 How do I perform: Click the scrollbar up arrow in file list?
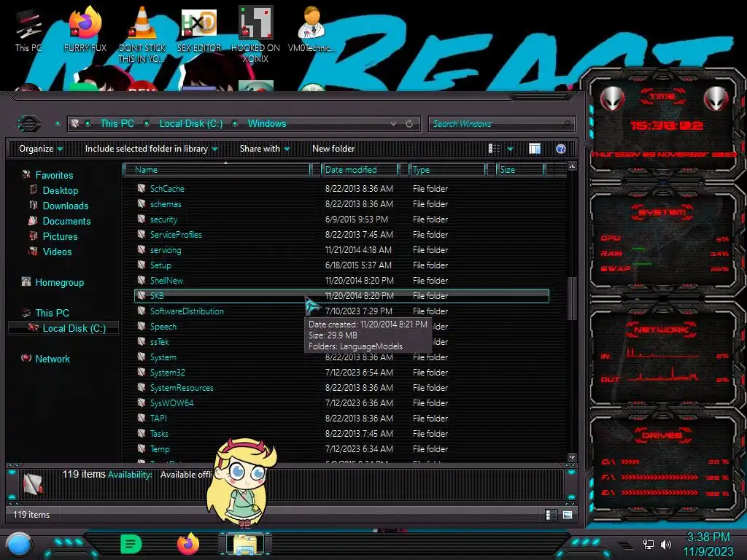572,166
